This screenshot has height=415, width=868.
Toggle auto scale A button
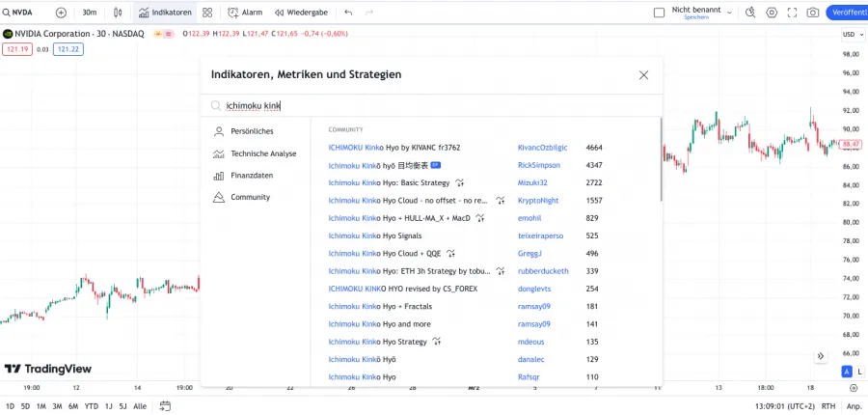[x=847, y=372]
